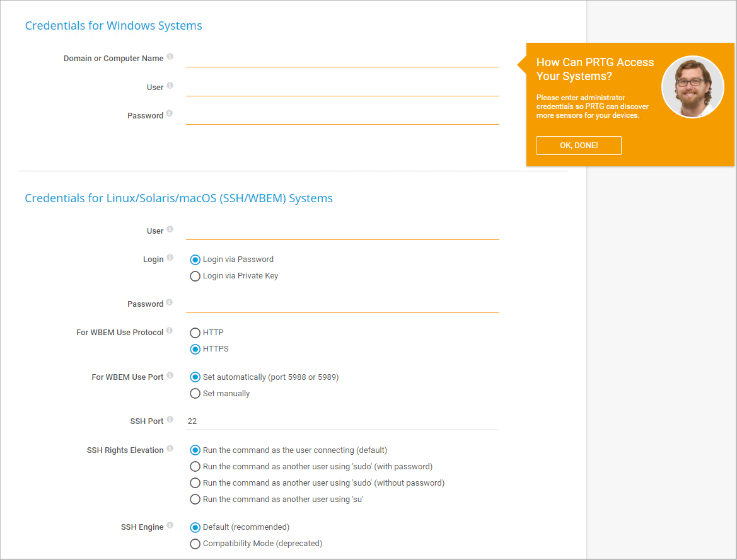Enable Compatibility Mode (deprecated) SSH engine
This screenshot has height=560, width=737.
coord(195,544)
